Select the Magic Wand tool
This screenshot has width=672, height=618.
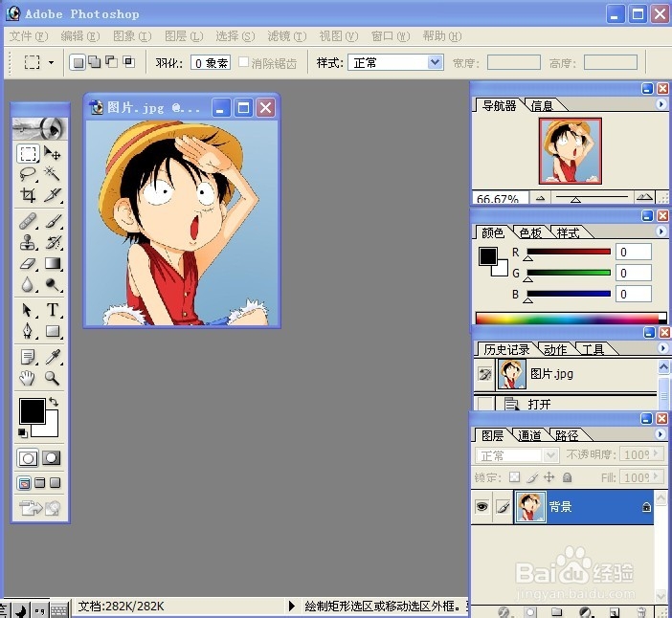tap(53, 174)
